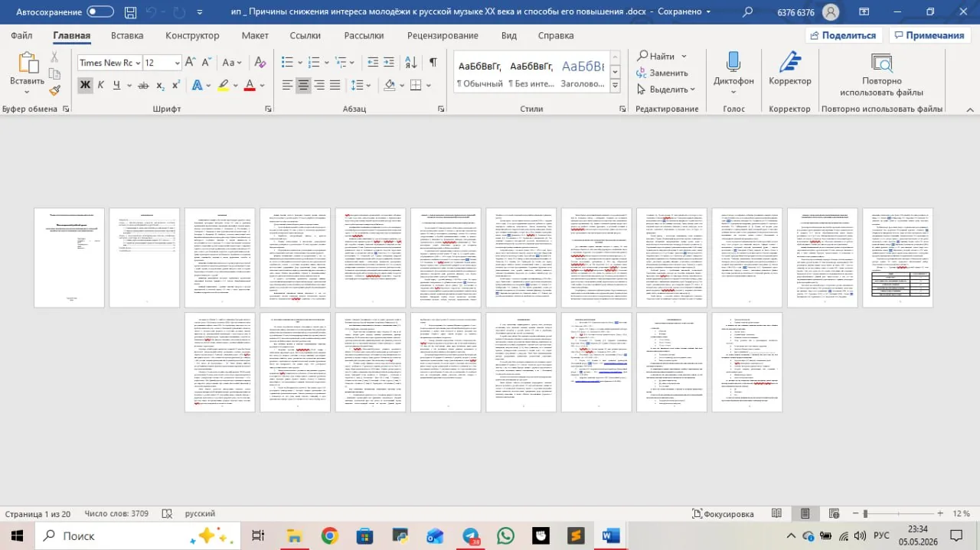Viewport: 980px width, 550px height.
Task: Adjust the zoom slider in status bar
Action: point(864,514)
